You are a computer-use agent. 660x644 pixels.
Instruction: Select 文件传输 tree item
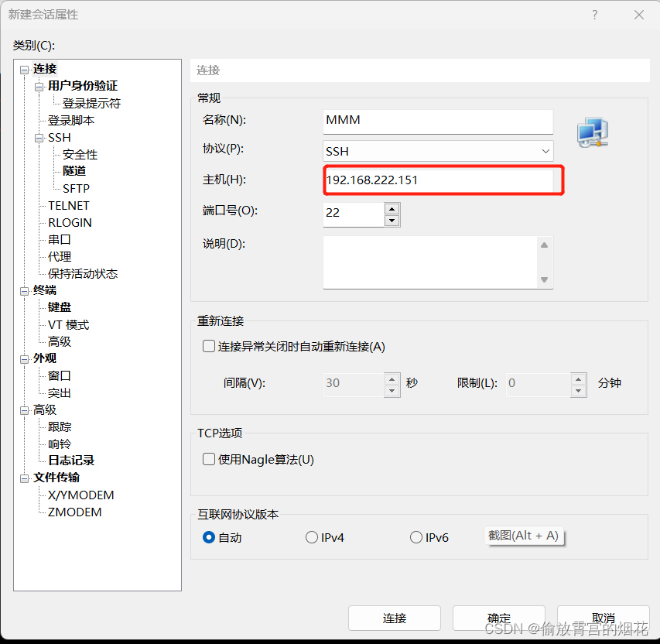56,478
